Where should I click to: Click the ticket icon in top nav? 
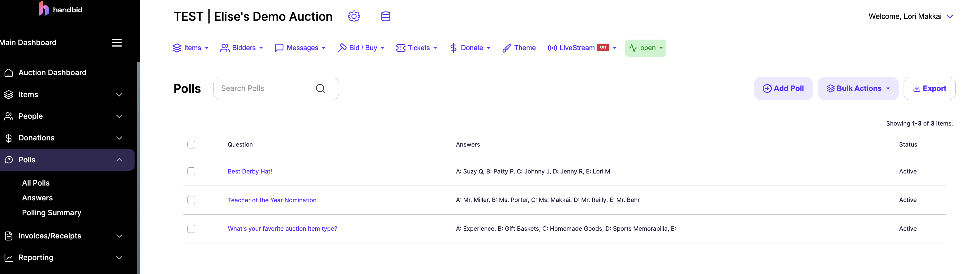point(401,48)
